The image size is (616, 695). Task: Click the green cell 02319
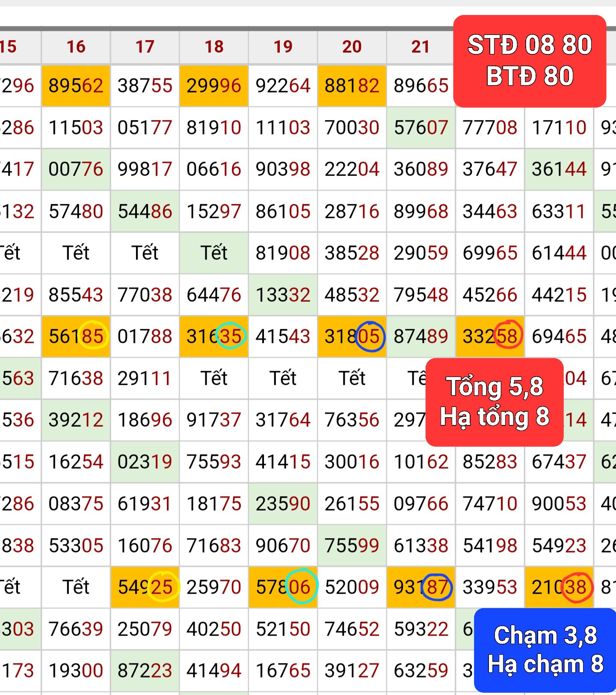[145, 462]
